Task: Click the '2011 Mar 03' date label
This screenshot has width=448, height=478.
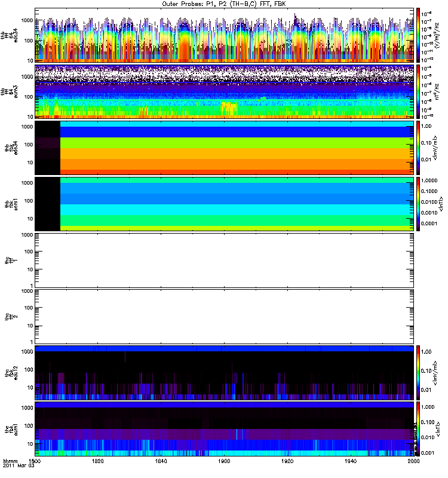Action: coord(19,466)
